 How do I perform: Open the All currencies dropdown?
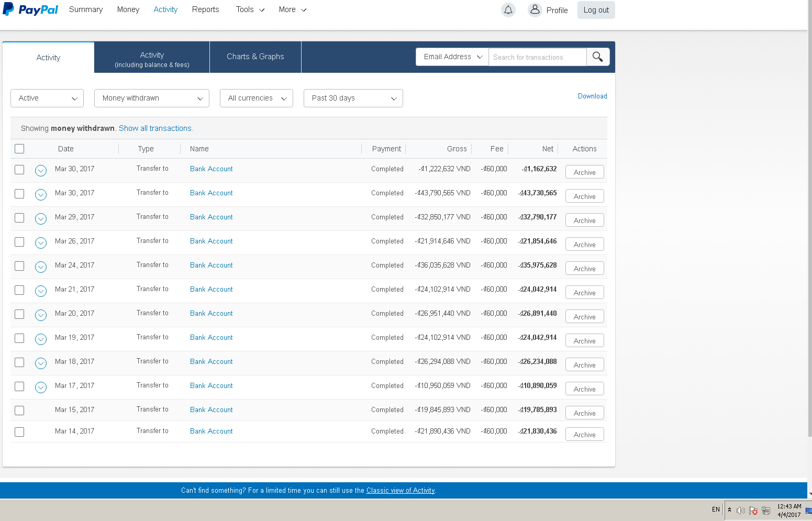[257, 98]
